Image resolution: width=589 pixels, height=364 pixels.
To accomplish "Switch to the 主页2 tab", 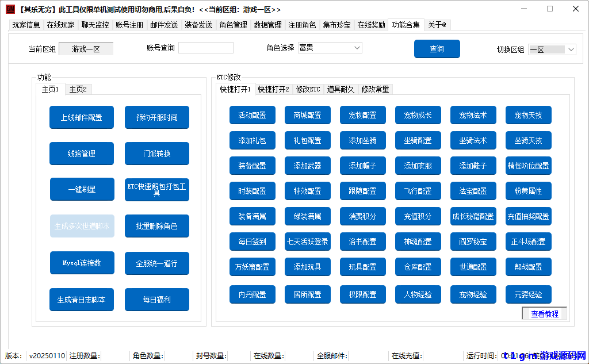I will 78,89.
